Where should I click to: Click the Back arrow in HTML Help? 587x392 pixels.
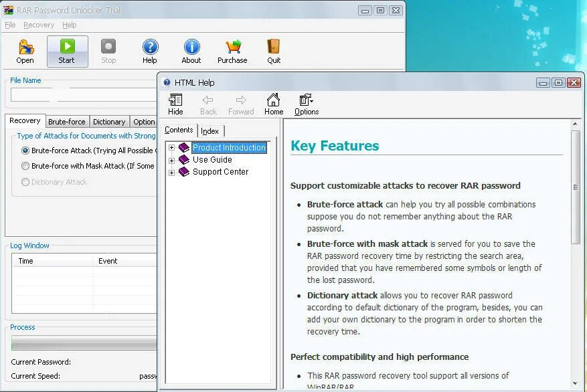208,104
